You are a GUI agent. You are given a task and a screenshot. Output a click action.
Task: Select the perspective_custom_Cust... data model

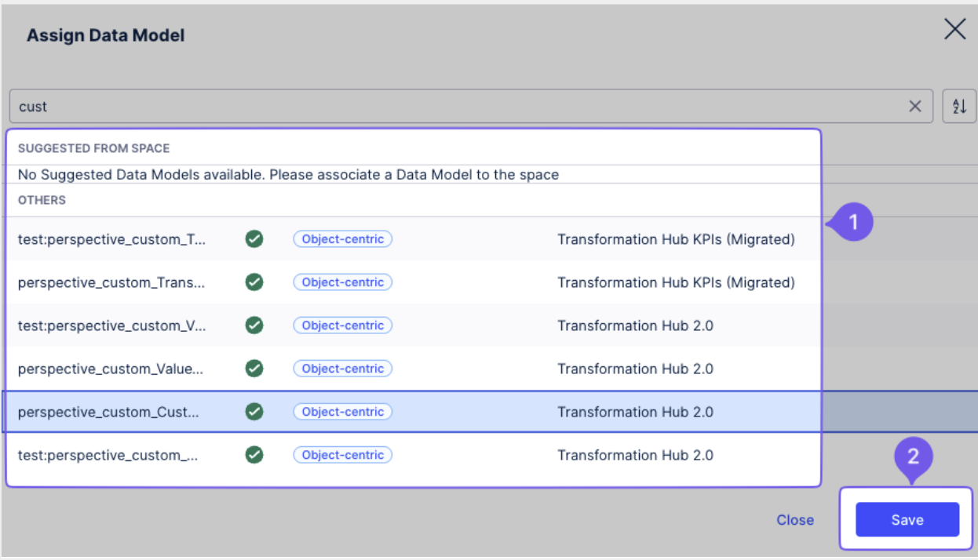pos(108,412)
